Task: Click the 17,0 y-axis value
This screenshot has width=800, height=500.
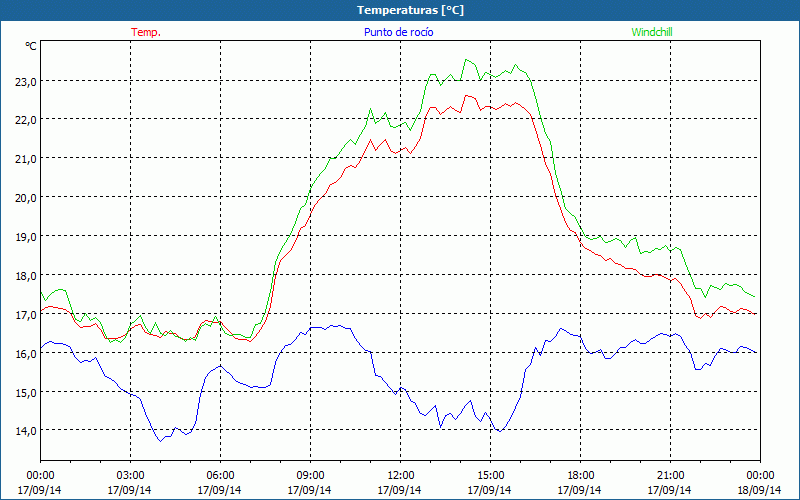Action: pos(26,315)
